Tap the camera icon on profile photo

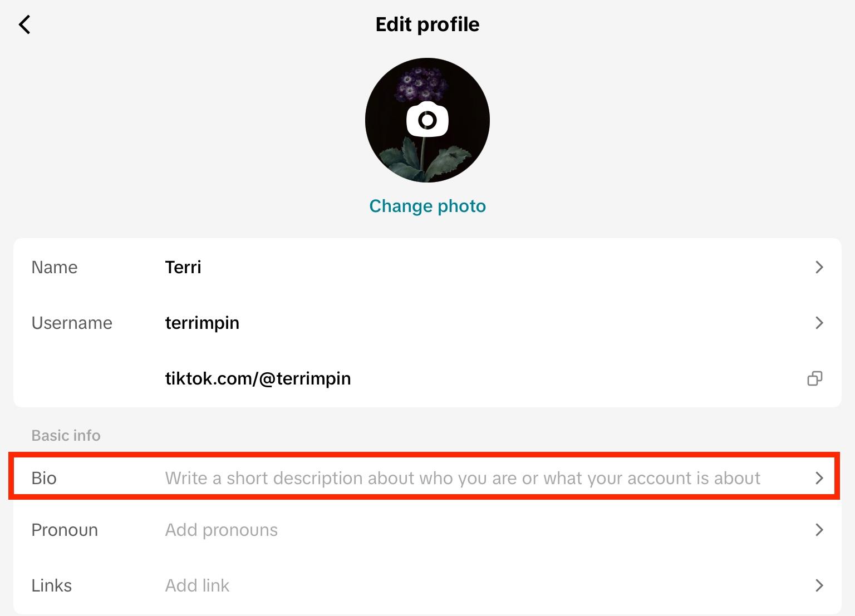pyautogui.click(x=427, y=119)
